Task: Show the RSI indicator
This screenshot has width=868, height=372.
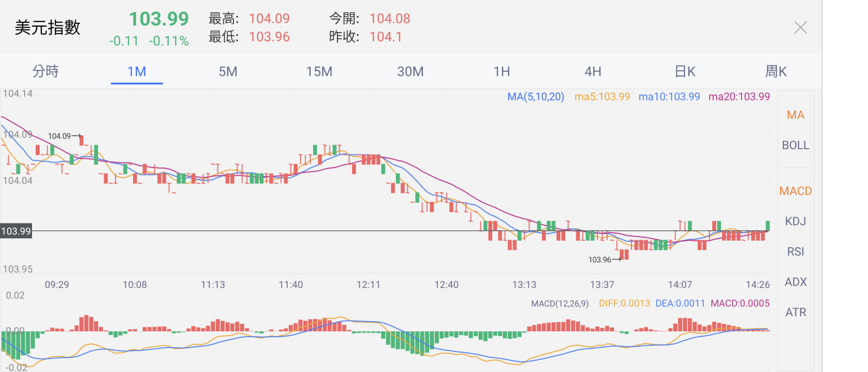Action: click(x=795, y=252)
